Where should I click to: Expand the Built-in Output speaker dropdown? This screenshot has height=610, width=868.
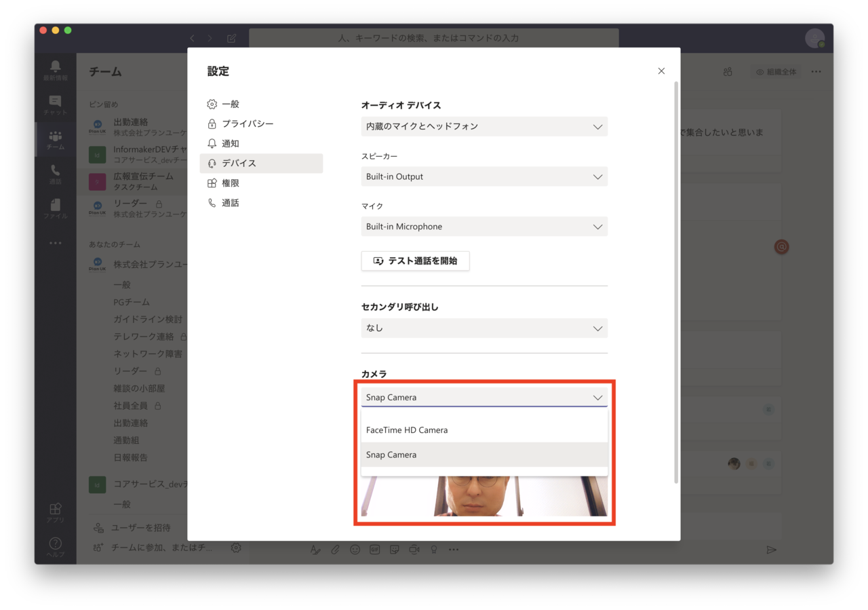click(484, 177)
